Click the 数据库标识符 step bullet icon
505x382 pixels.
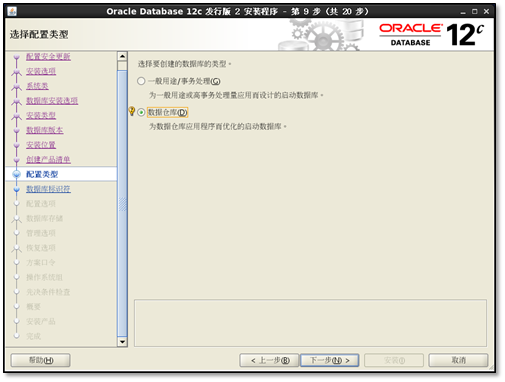pyautogui.click(x=16, y=189)
